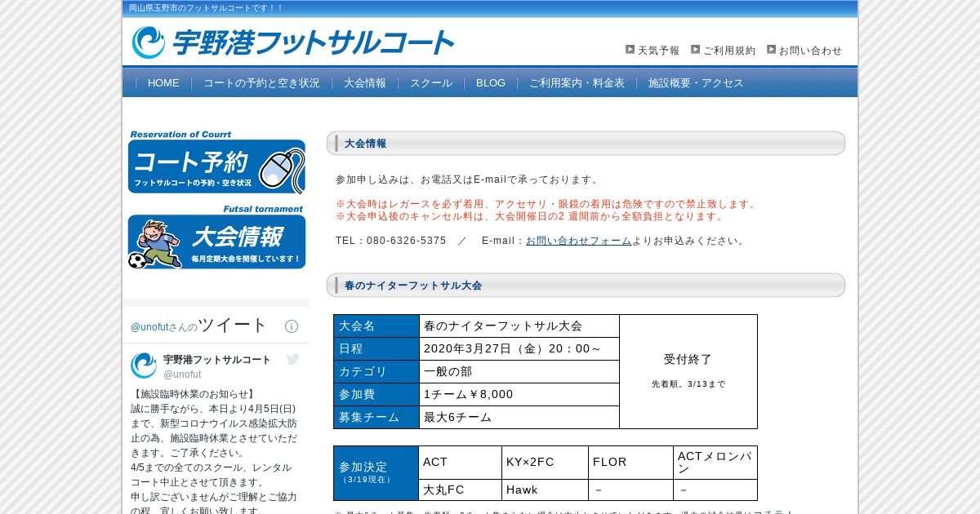Open the ご利用規約 link
The image size is (980, 514).
tap(729, 51)
